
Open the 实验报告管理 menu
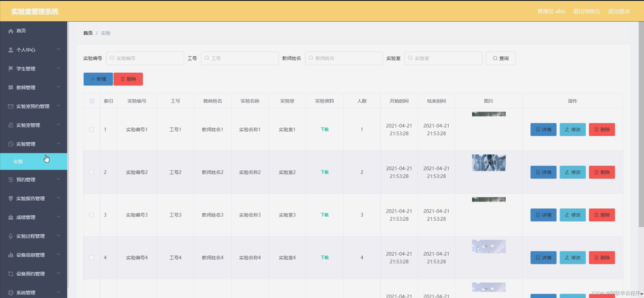[30, 198]
